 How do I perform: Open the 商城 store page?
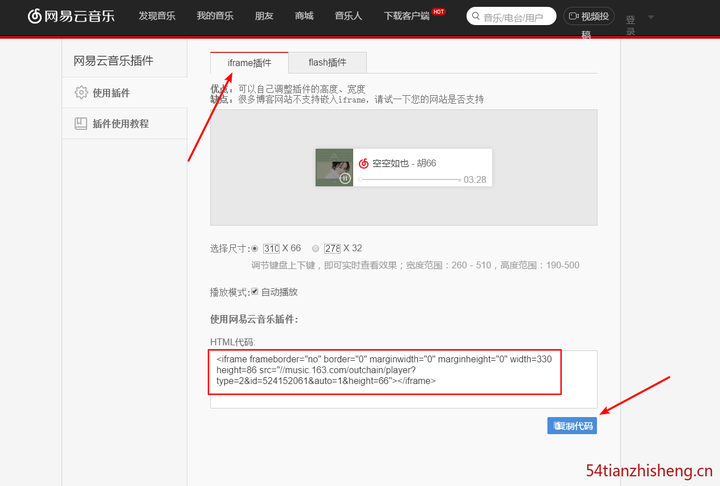coord(304,16)
